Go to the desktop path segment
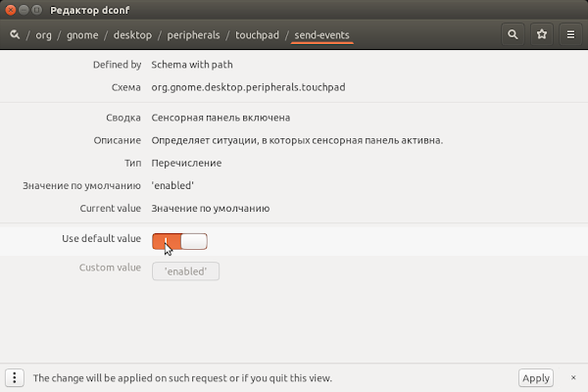This screenshot has height=392, width=588. tap(132, 35)
